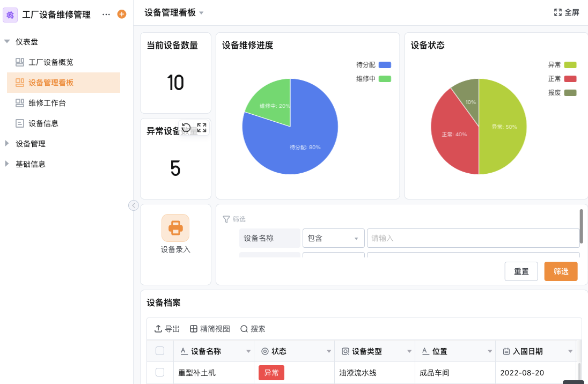Click the 全屏 fullscreen button
The height and width of the screenshot is (384, 588).
567,12
